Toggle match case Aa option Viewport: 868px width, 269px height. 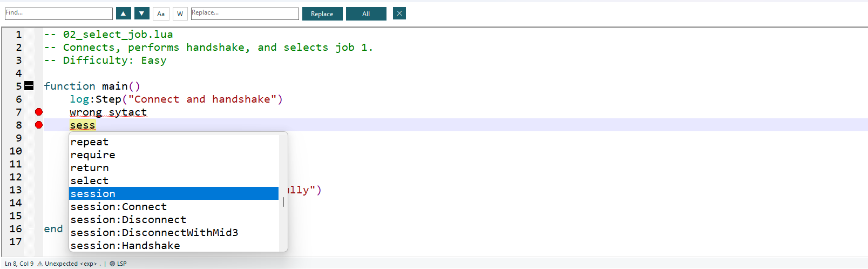coord(161,14)
